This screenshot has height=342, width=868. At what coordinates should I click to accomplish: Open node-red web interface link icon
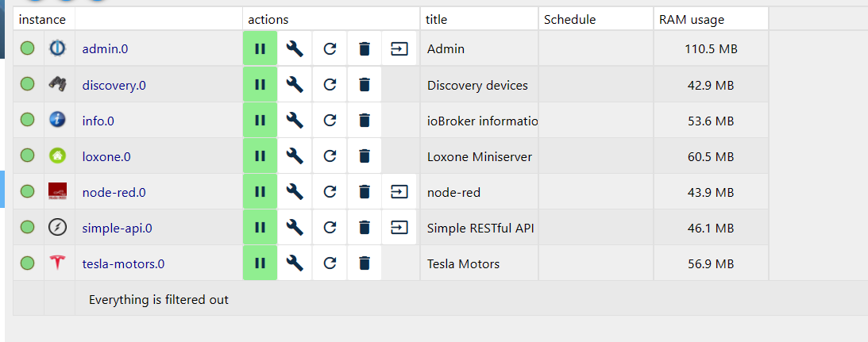tap(399, 192)
